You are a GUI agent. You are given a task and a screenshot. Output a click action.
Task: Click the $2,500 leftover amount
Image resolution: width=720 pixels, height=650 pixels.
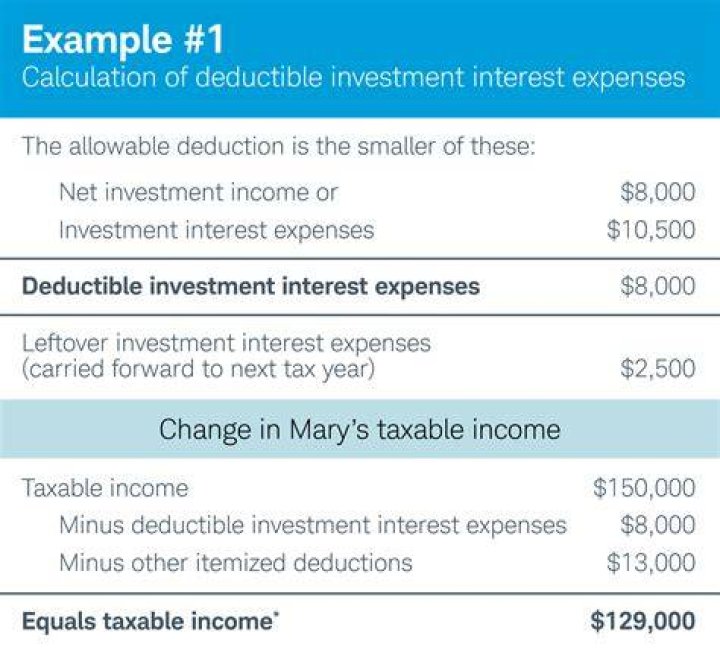click(x=658, y=368)
